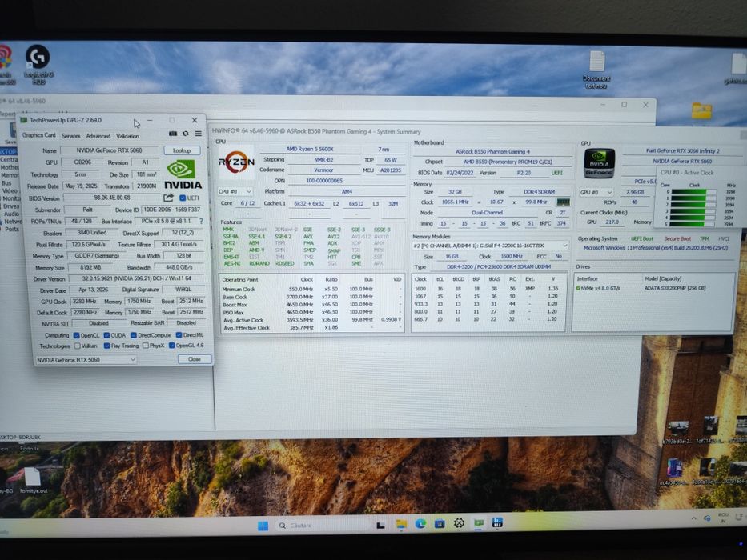The height and width of the screenshot is (560, 747).
Task: Switch to the Sensors tab
Action: pyautogui.click(x=71, y=136)
